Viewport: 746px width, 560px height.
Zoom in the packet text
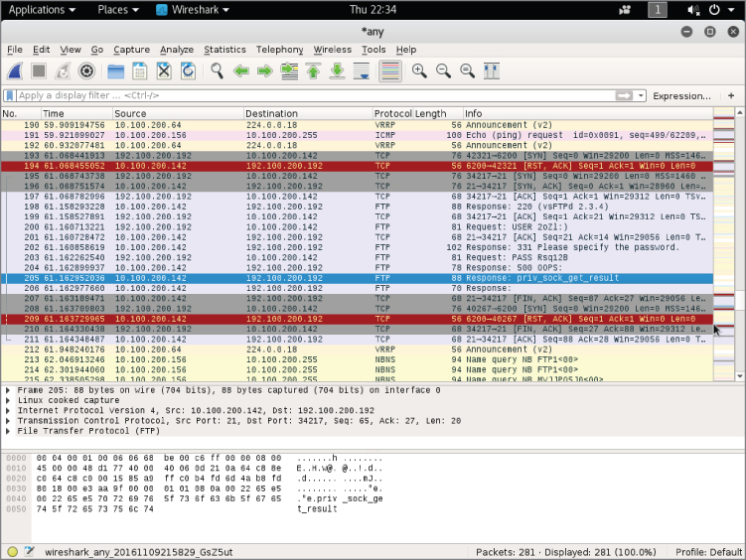[419, 71]
